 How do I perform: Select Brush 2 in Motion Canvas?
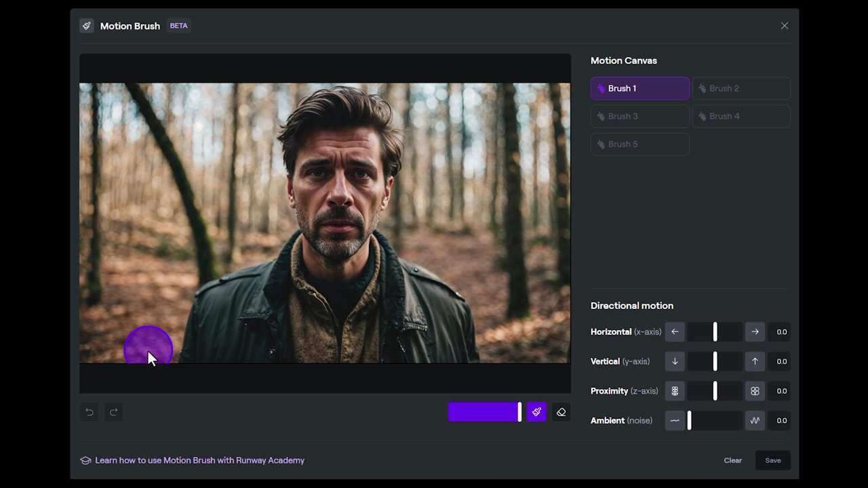(x=741, y=88)
